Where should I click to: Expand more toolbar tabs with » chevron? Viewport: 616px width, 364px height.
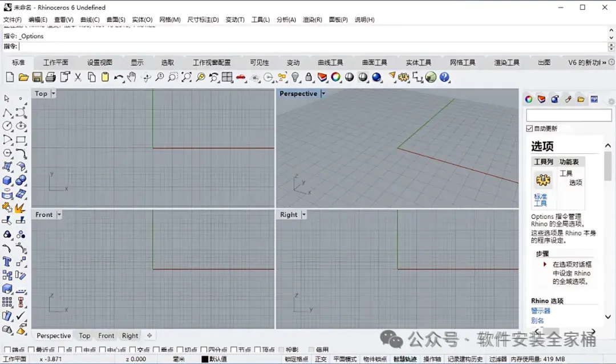[604, 62]
